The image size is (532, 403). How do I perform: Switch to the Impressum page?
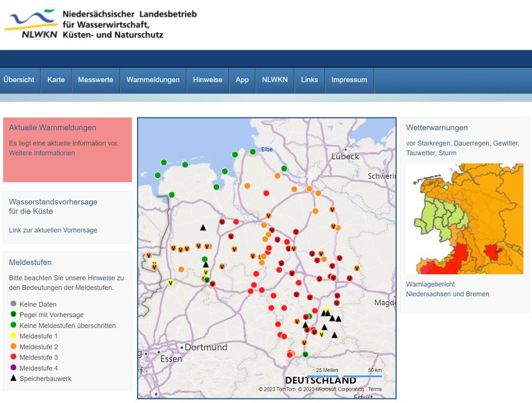tap(349, 80)
